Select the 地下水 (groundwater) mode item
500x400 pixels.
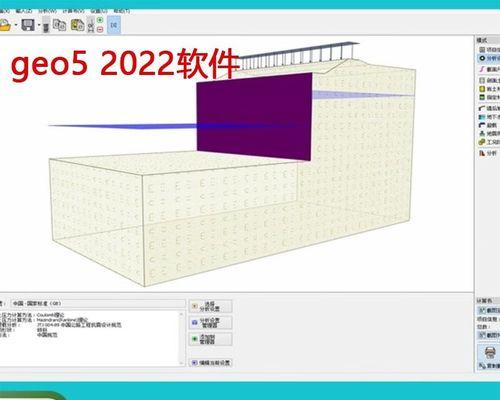point(489,117)
